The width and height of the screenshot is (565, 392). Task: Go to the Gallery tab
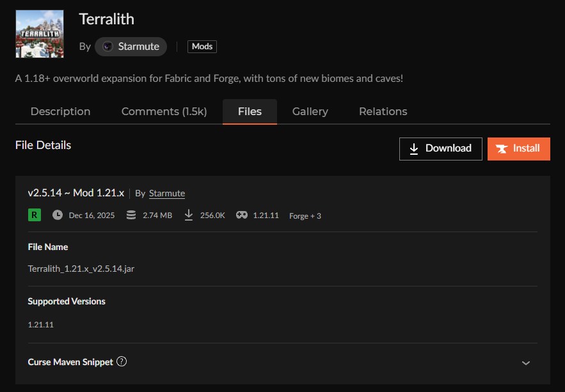pos(310,111)
